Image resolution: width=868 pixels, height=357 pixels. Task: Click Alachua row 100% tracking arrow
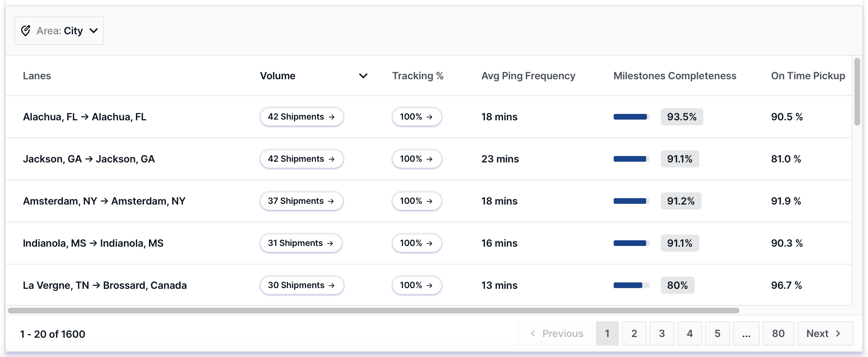click(429, 117)
